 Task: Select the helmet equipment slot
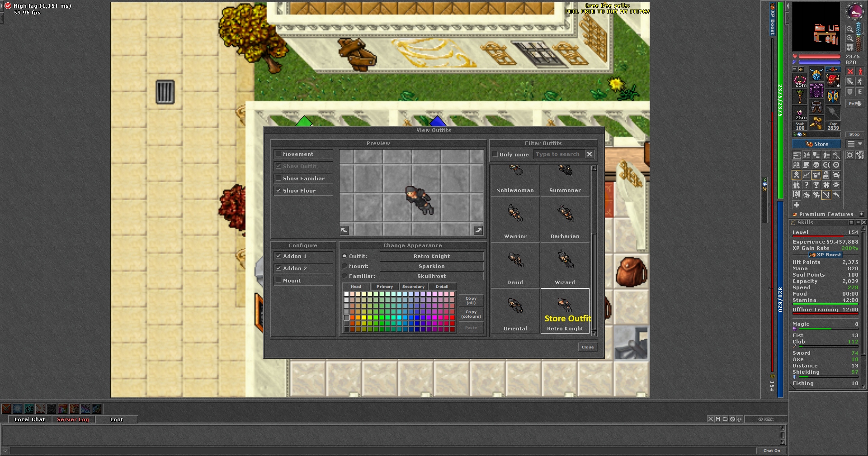point(816,74)
